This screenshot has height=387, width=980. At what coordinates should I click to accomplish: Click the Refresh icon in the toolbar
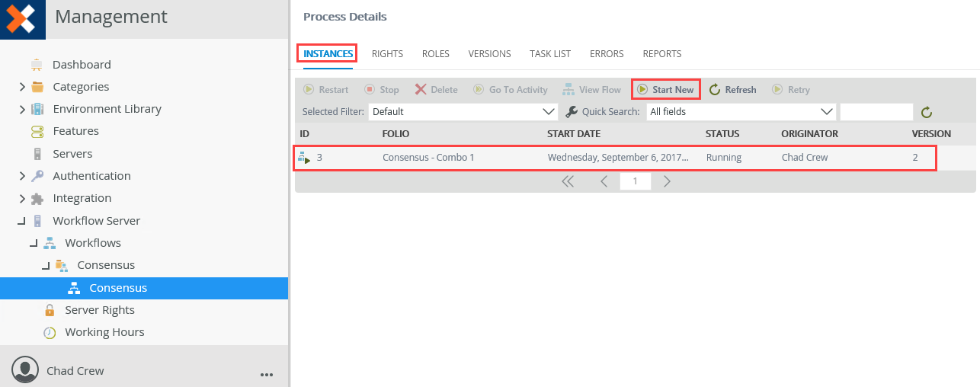(x=715, y=90)
